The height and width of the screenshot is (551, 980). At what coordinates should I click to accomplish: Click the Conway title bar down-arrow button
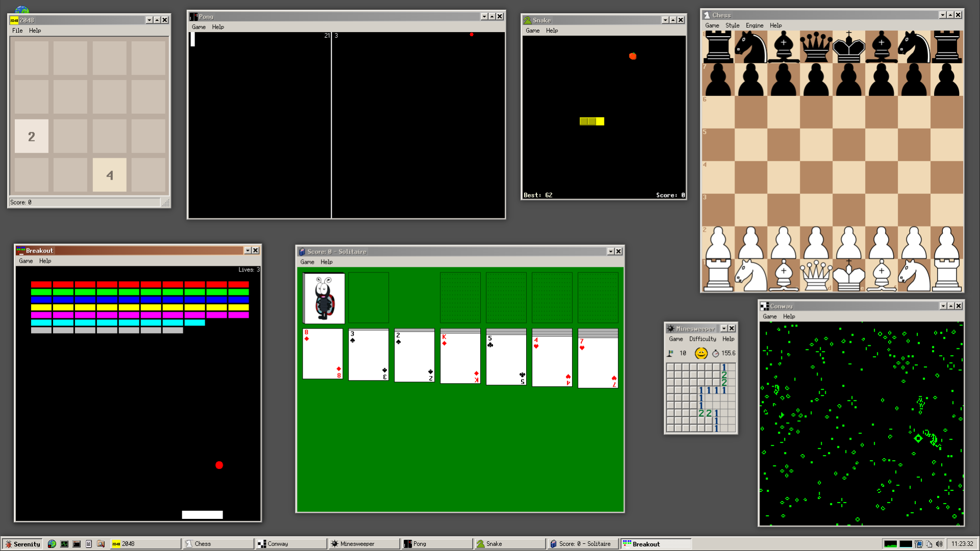[x=943, y=306]
